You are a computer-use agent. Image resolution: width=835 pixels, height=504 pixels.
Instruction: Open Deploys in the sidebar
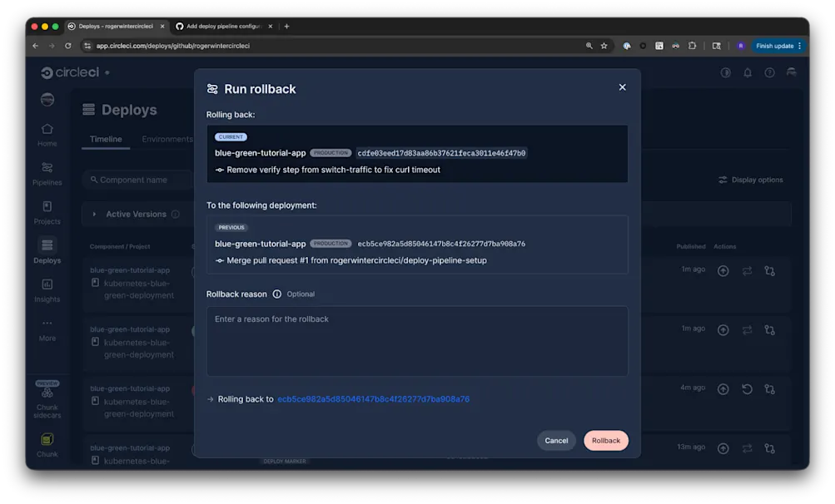(x=47, y=252)
